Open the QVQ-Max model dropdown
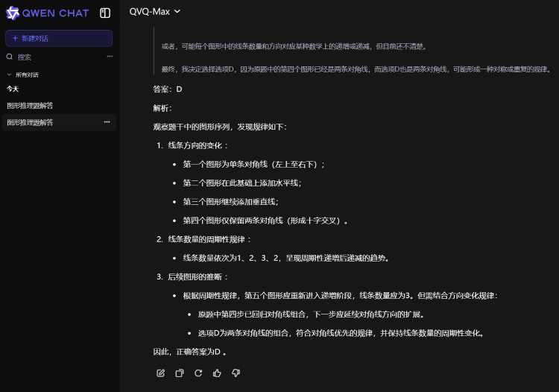This screenshot has height=392, width=559. [x=155, y=12]
